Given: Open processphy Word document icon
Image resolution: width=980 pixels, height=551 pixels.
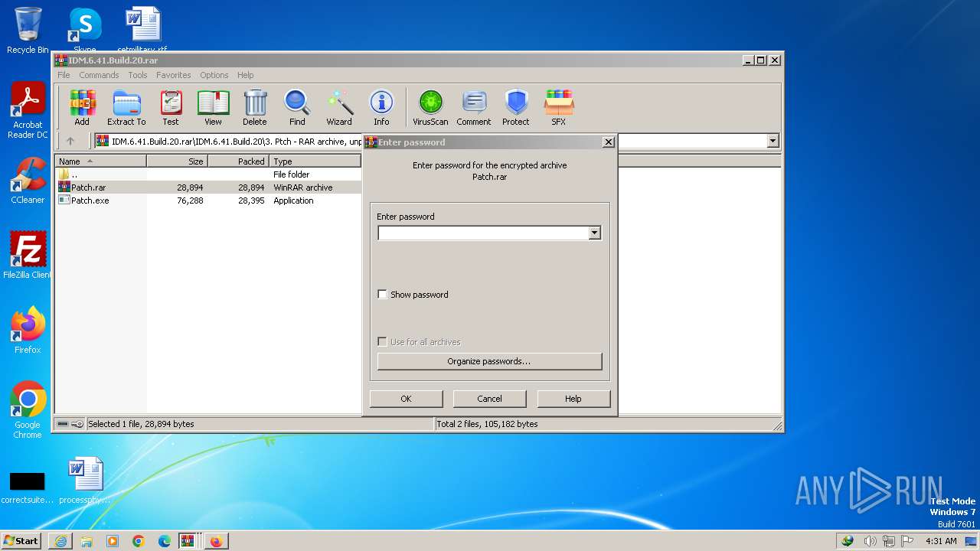Looking at the screenshot, I should (x=84, y=481).
